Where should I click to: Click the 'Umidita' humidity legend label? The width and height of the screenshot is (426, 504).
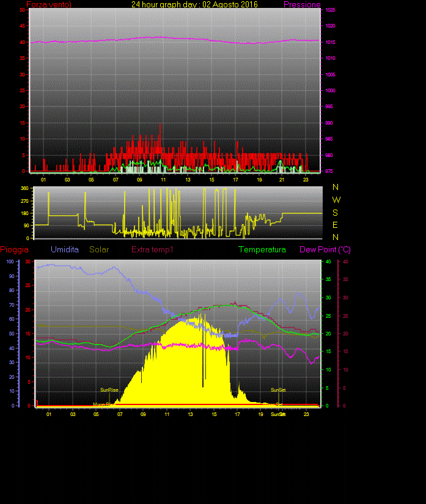tap(65, 249)
